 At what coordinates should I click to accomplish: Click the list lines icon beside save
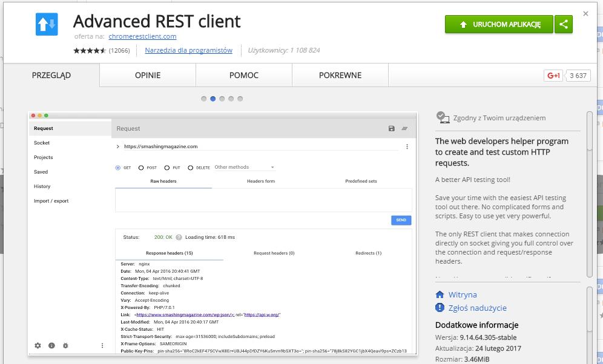[x=404, y=129]
